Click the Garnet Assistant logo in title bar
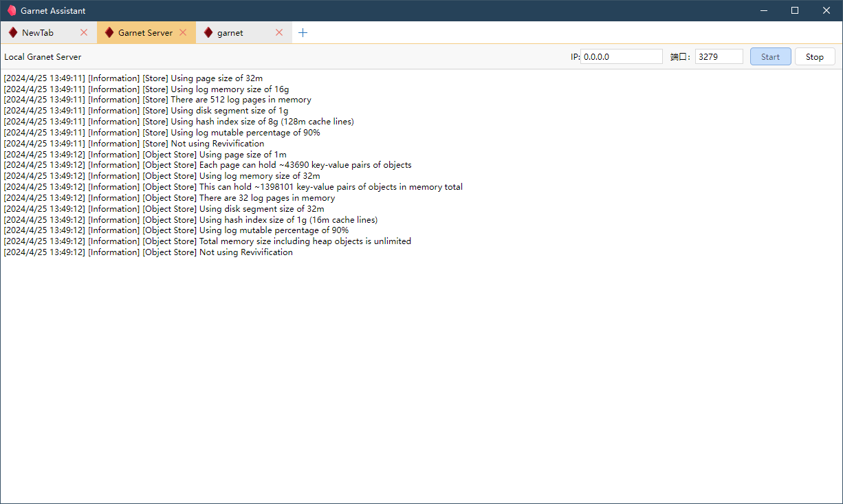This screenshot has width=843, height=504. [x=12, y=10]
